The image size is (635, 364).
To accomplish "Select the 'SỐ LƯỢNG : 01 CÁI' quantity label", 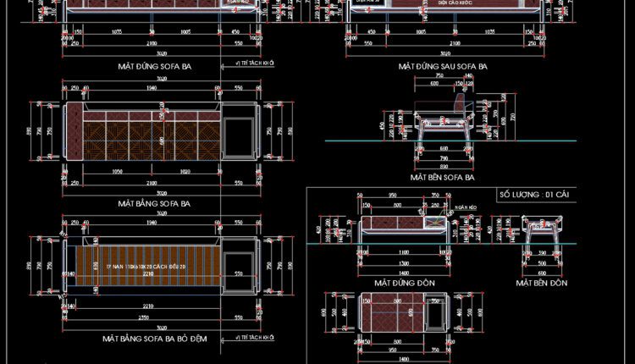I will tap(534, 195).
